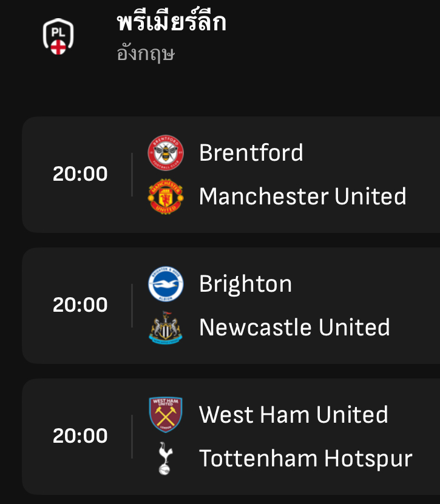Click the Premier League shield logo
This screenshot has width=440, height=504.
pyautogui.click(x=58, y=36)
